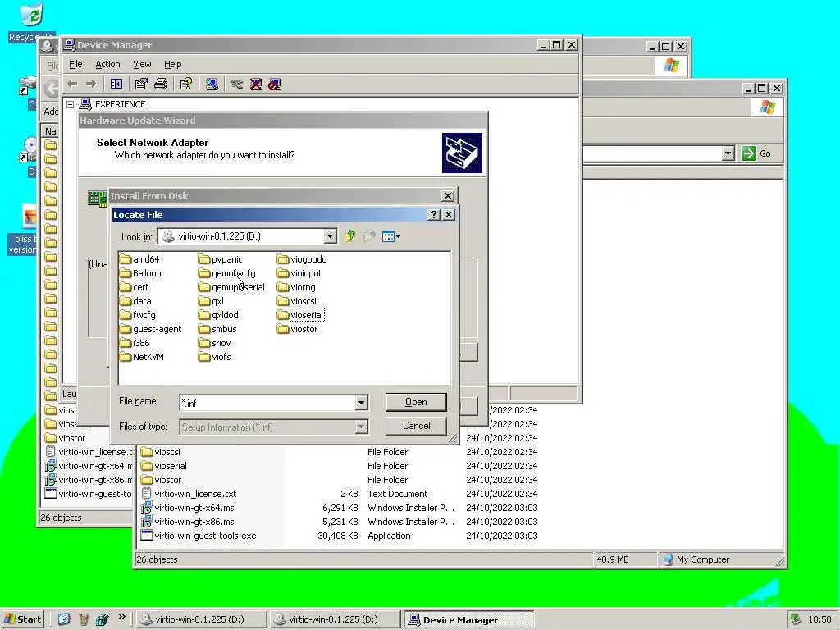The width and height of the screenshot is (840, 630).
Task: Switch to Device Manager taskbar button
Action: coord(468,620)
